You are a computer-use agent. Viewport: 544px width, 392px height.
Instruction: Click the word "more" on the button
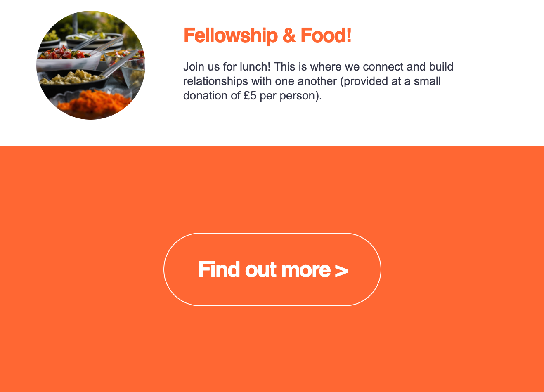(x=306, y=270)
